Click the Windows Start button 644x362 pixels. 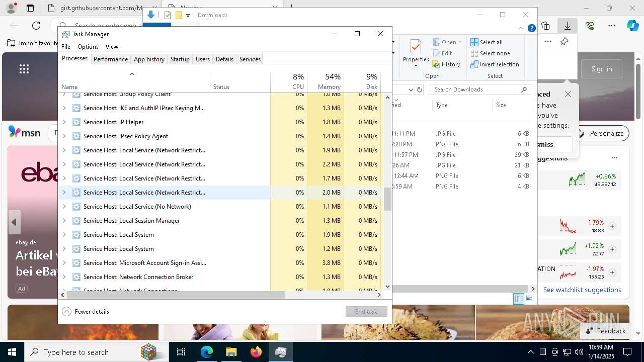(x=12, y=352)
